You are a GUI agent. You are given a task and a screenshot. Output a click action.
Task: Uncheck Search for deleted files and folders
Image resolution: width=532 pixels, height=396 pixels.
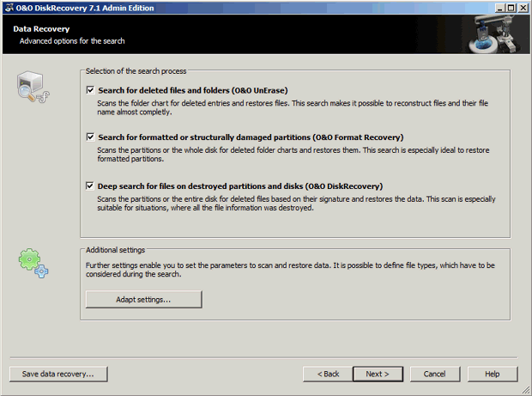pyautogui.click(x=91, y=89)
